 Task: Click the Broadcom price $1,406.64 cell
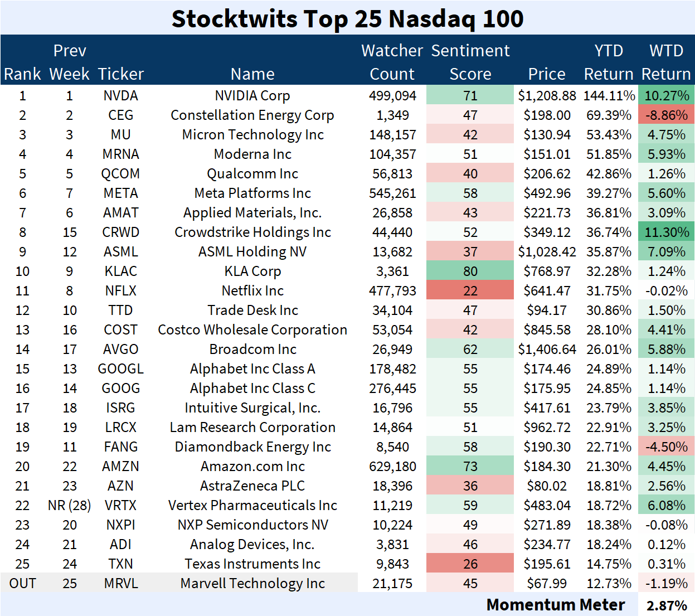pos(547,350)
